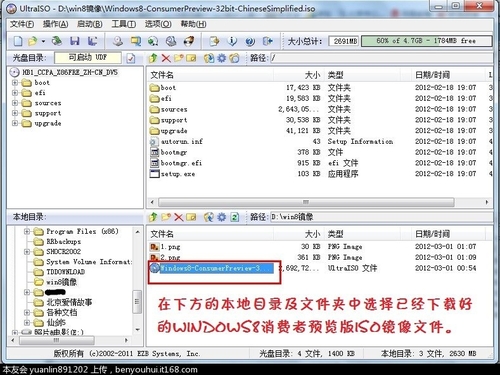Viewport: 500px width, 375px height.
Task: Select the win8镜像 folder in local tree
Action: tap(61, 282)
